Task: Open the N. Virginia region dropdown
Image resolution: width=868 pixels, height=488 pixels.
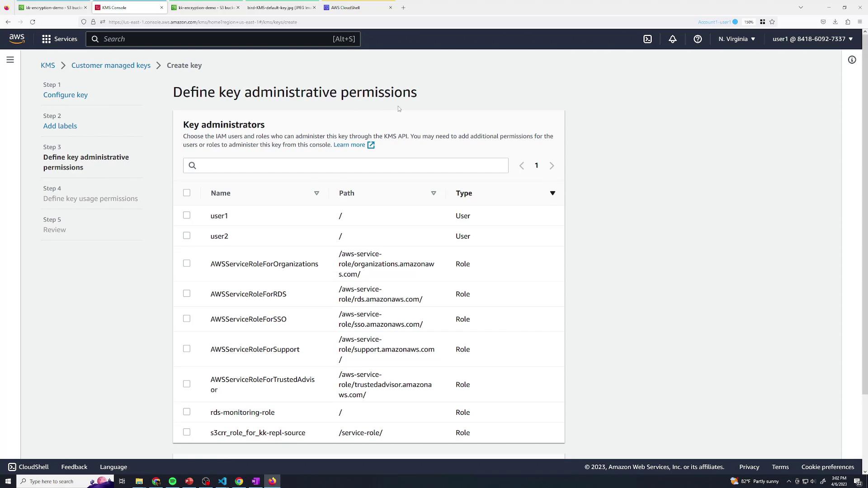Action: point(736,39)
